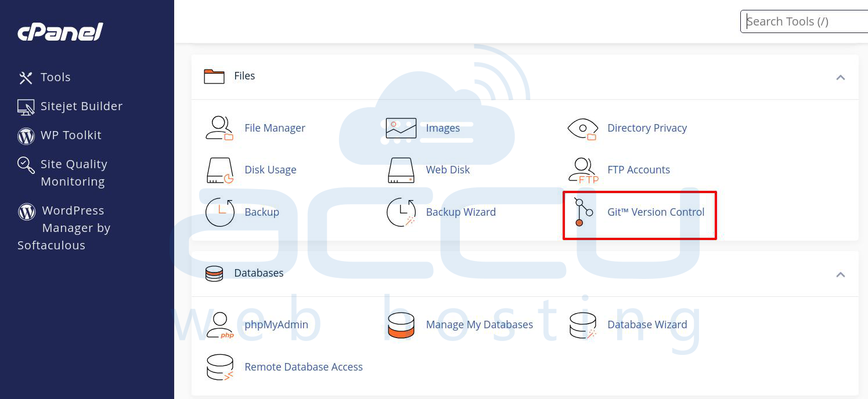The image size is (868, 399).
Task: Click the Backup clock icon
Action: (x=220, y=212)
